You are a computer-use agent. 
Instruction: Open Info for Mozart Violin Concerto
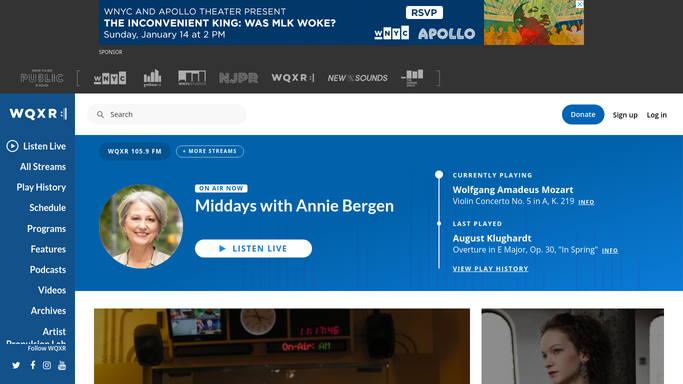tap(586, 202)
